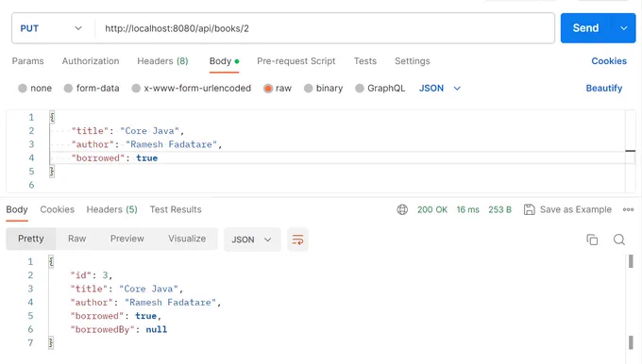Screen dimensions: 642x364
Task: Click the true value in request body
Action: click(147, 157)
